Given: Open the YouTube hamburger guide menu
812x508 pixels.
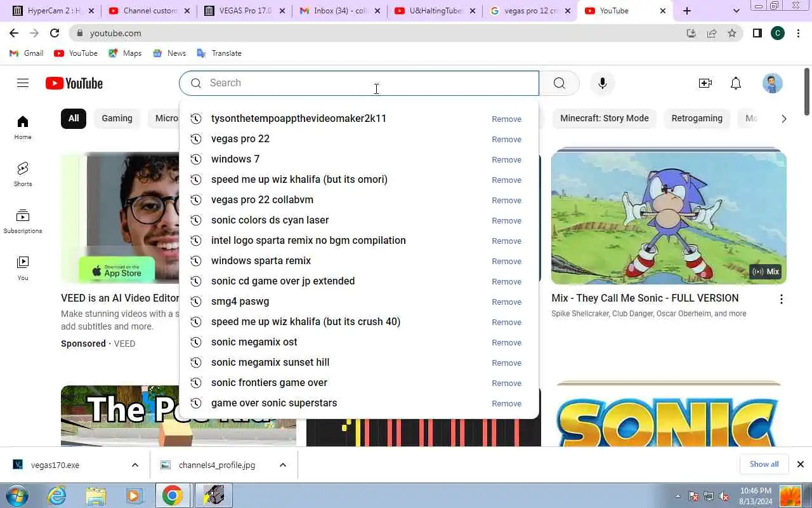Looking at the screenshot, I should coord(23,83).
